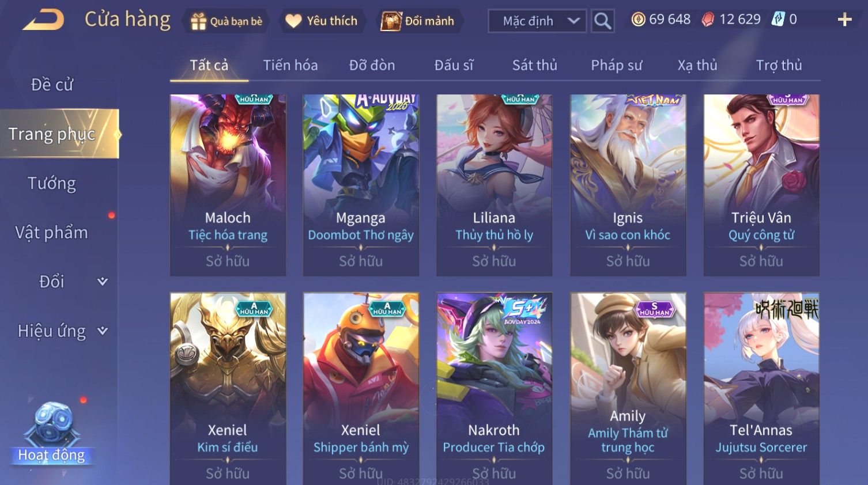868x485 pixels.
Task: Click the red ruby currency icon
Action: 708,20
